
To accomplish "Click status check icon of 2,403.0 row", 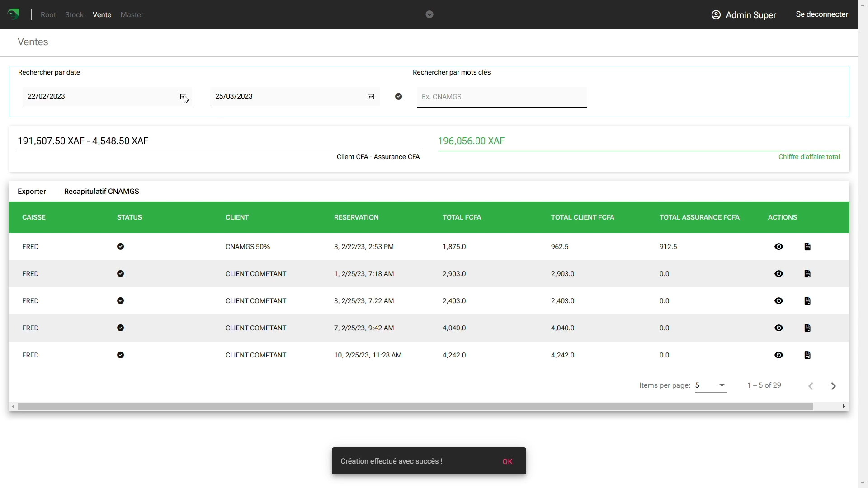I will pyautogui.click(x=120, y=301).
